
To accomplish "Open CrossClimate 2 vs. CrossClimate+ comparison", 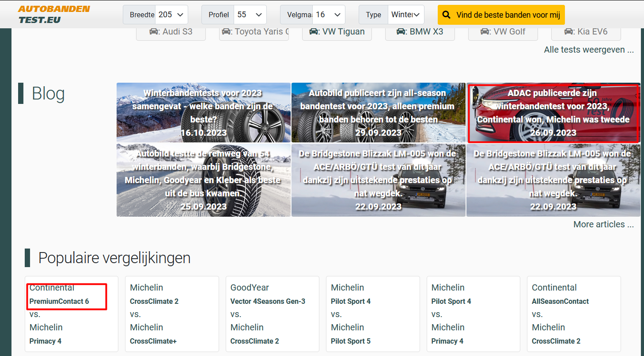I will [172, 314].
